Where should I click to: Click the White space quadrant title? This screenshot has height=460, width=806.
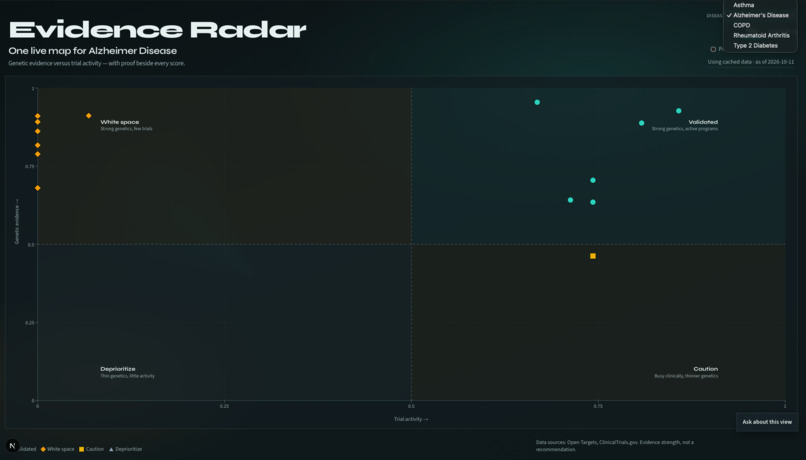tap(120, 122)
